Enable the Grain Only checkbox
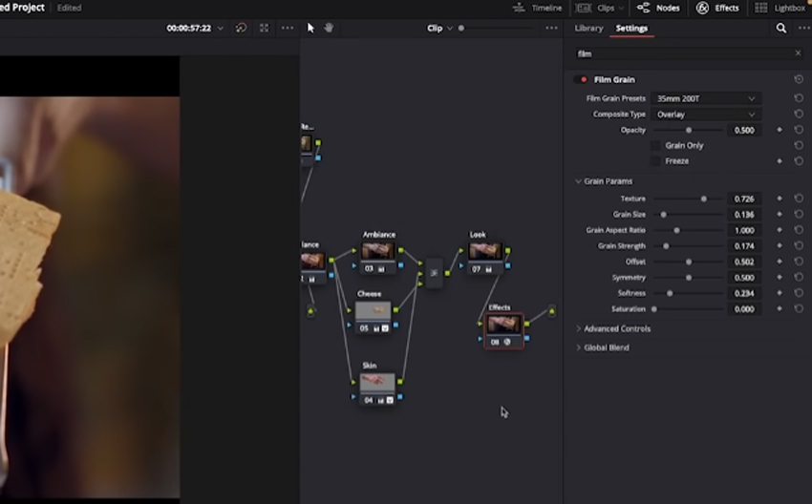Viewport: 812px width, 504px height. pos(655,145)
